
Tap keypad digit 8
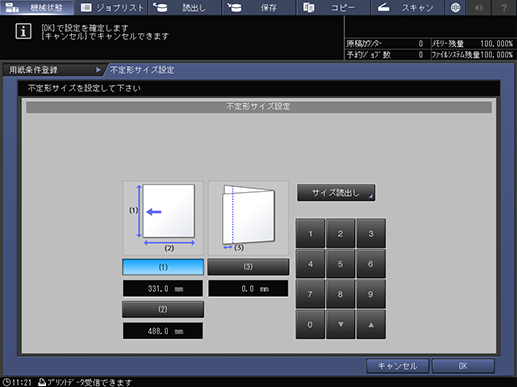click(340, 294)
